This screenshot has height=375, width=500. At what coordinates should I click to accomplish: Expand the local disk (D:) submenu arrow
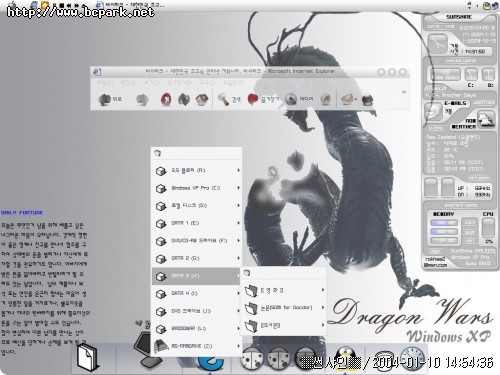click(x=239, y=205)
